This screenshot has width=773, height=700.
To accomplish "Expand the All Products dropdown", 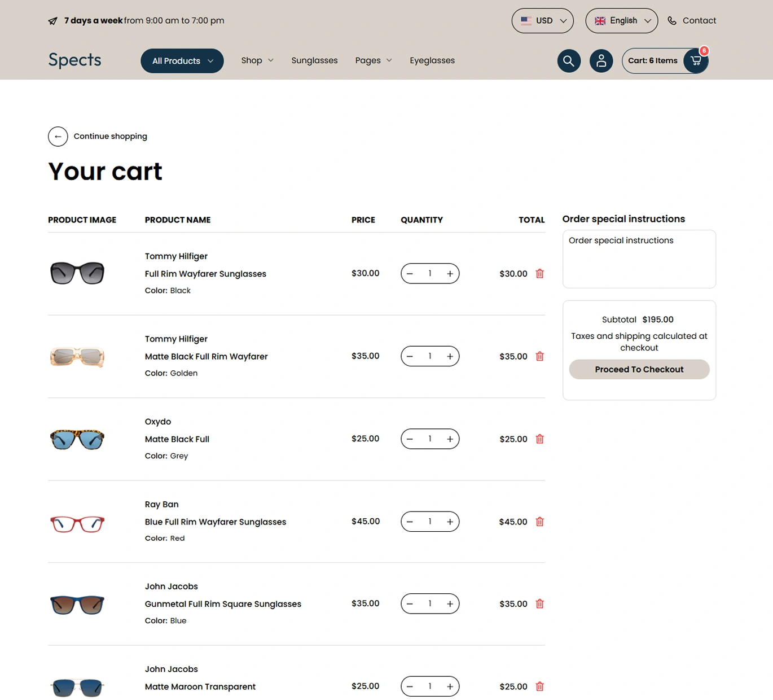I will pos(182,61).
